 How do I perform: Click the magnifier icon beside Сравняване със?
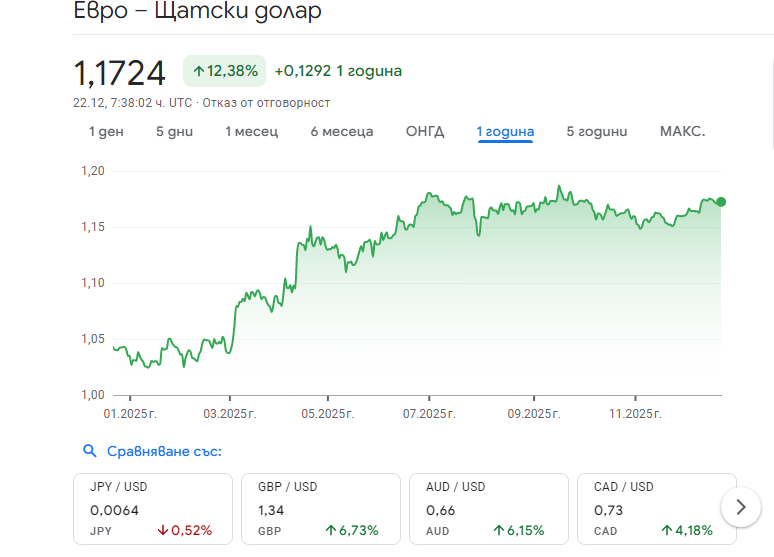pos(89,450)
